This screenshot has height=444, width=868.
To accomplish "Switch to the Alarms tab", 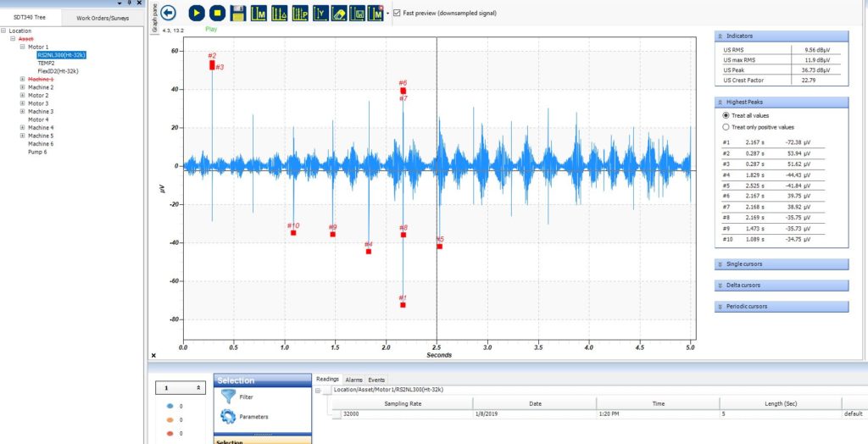I will point(353,380).
